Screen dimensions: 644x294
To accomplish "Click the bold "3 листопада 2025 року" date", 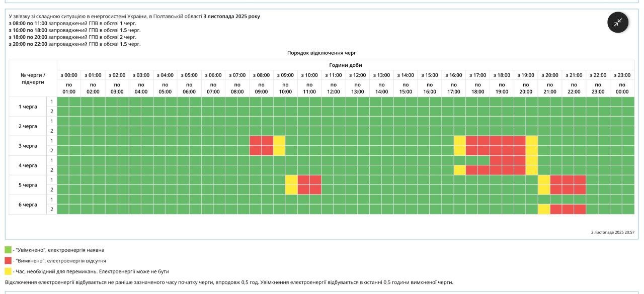I will [231, 16].
